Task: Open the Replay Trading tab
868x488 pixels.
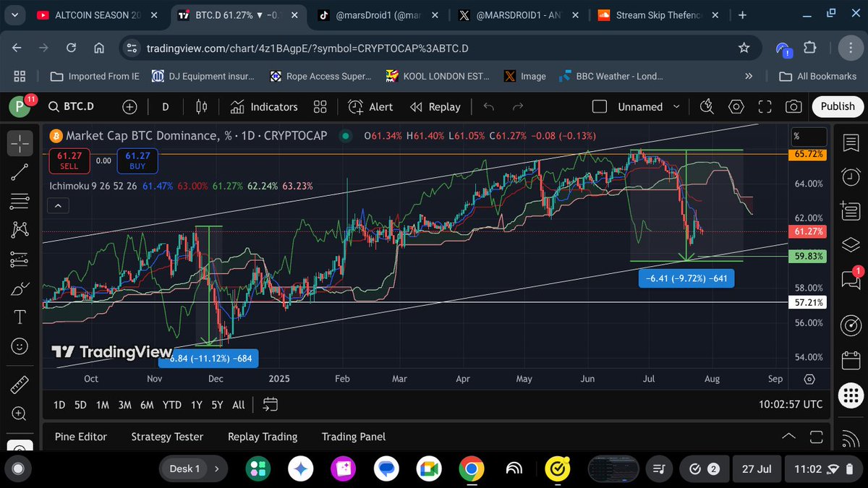Action: coord(263,437)
